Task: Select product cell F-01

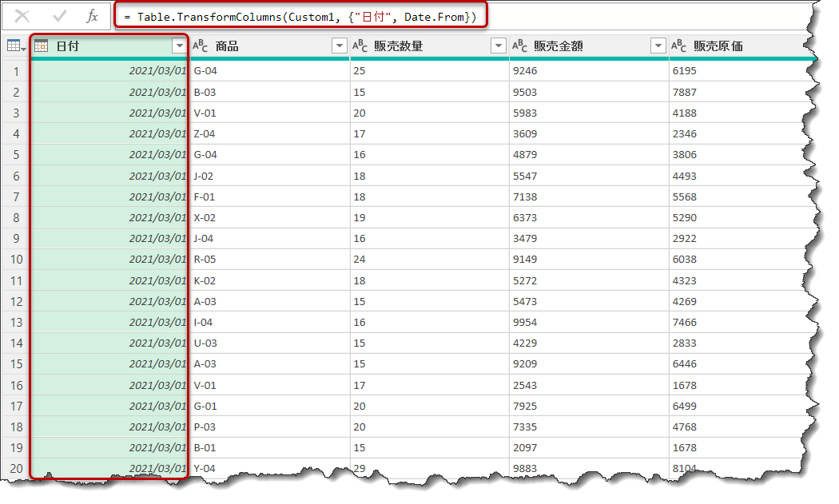Action: 269,197
